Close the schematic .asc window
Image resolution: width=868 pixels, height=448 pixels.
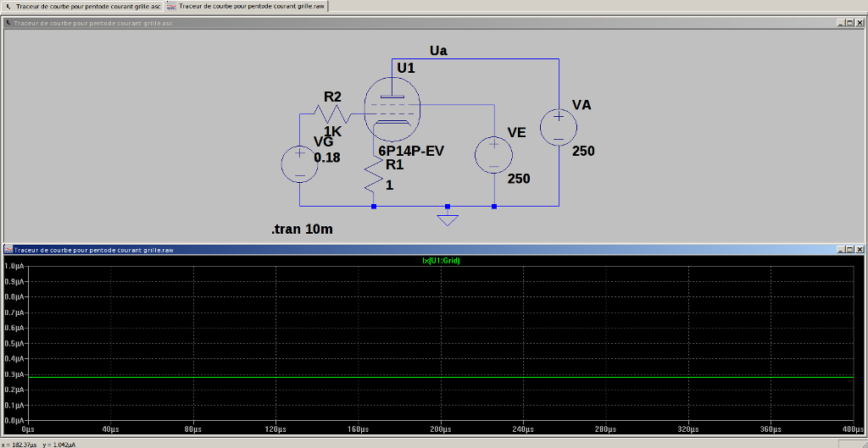pyautogui.click(x=860, y=23)
